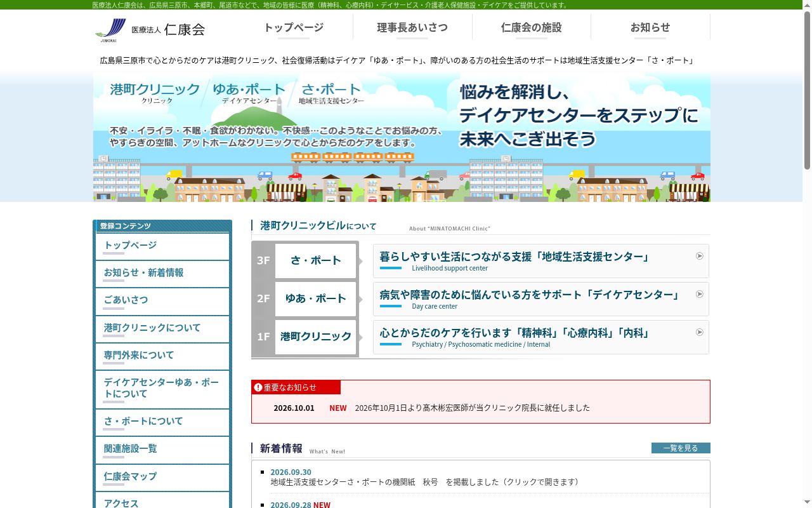Go to ごあいさつ sidebar link
Image resolution: width=812 pixels, height=508 pixels.
[x=162, y=301]
